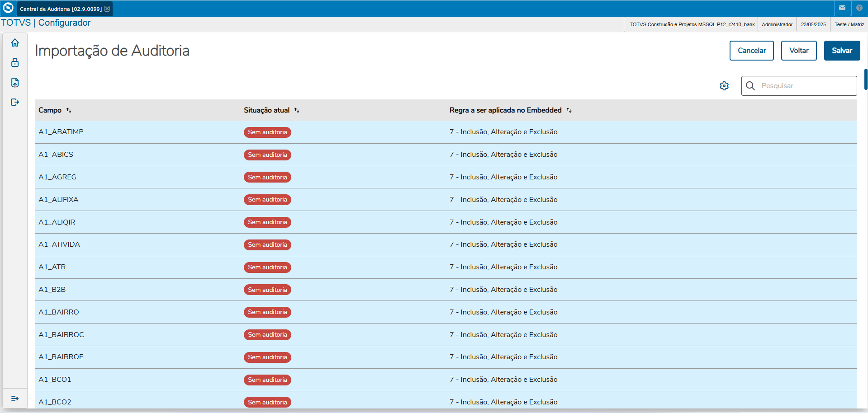This screenshot has height=413, width=868.
Task: Select the import document icon in the sidebar
Action: [x=15, y=82]
